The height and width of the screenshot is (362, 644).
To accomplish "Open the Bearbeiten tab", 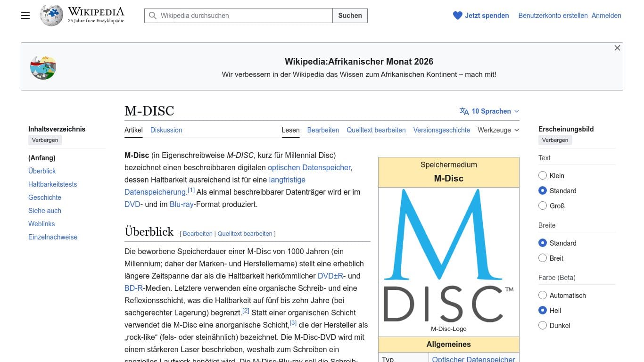I will pos(323,130).
